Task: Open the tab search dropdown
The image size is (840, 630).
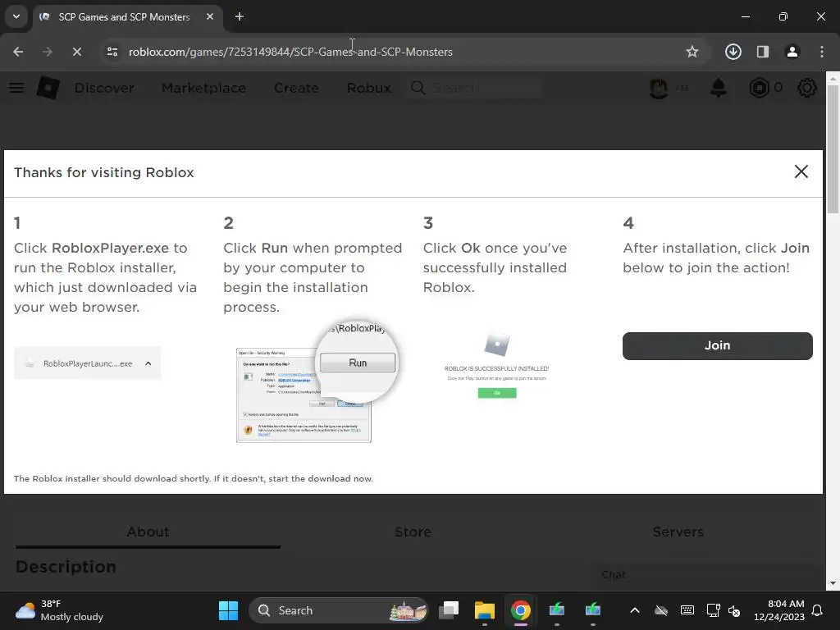Action: 16,16
